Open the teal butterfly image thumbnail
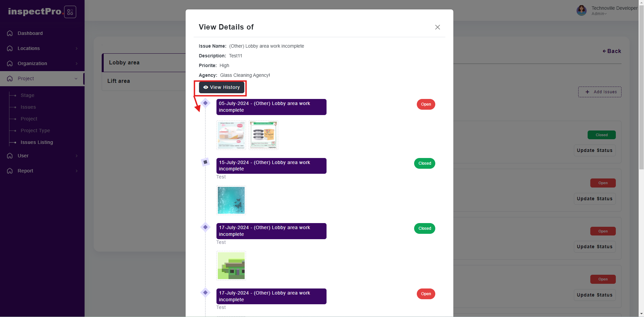The width and height of the screenshot is (644, 317). tap(231, 200)
